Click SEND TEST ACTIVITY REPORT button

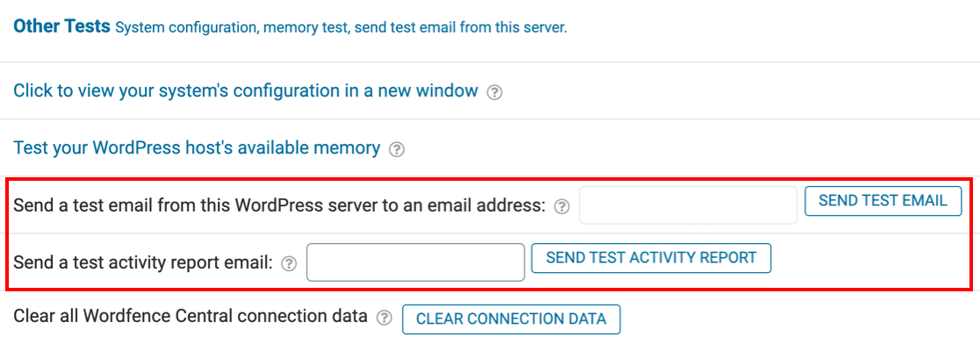(652, 258)
